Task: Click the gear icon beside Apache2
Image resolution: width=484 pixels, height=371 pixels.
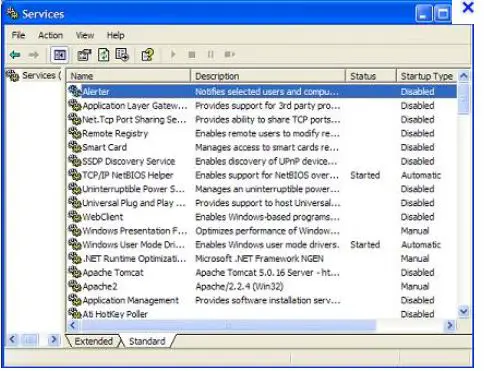Action: coord(75,286)
